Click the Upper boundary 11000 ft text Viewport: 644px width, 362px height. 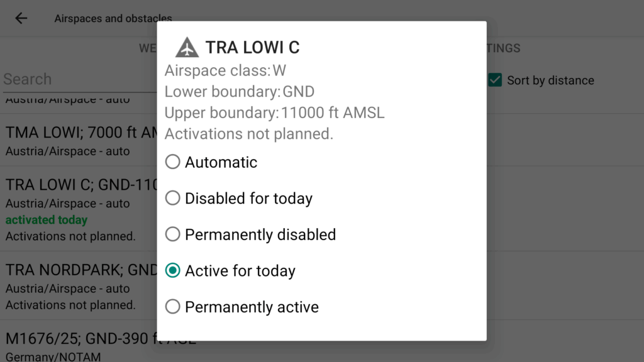[x=274, y=112]
